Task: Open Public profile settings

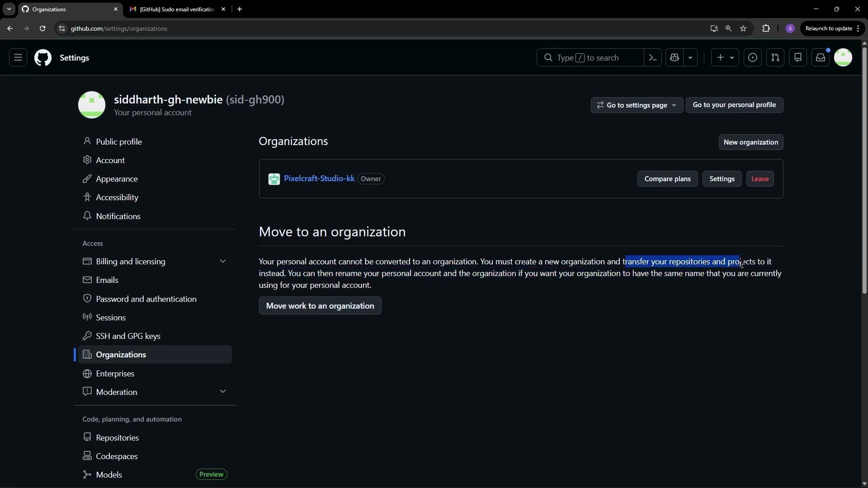Action: (155, 142)
